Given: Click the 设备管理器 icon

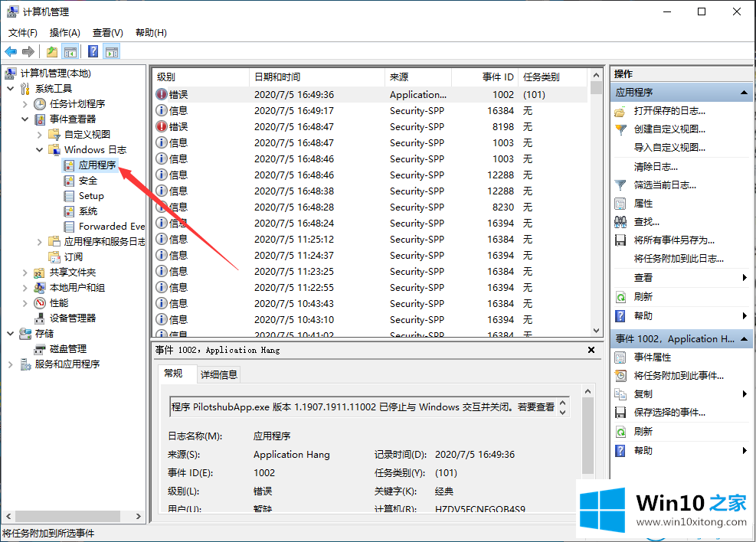Looking at the screenshot, I should (40, 318).
